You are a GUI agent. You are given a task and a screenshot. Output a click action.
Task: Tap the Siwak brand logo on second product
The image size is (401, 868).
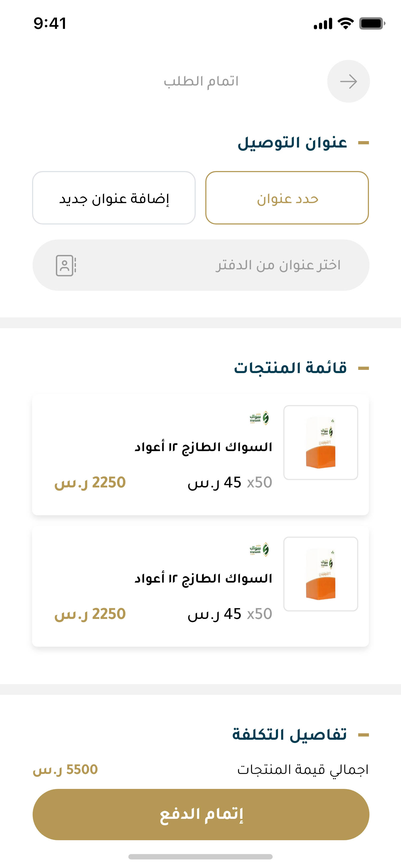point(259,549)
